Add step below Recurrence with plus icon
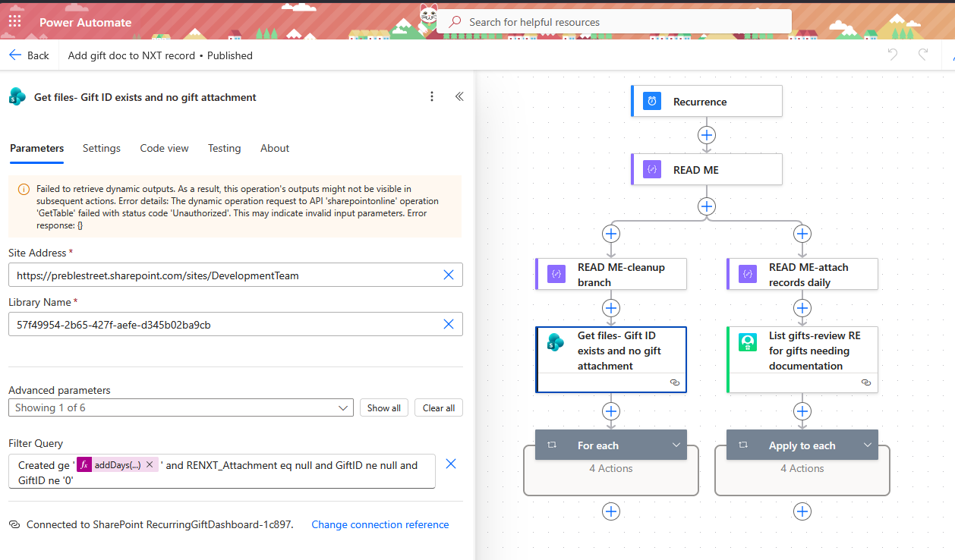 coord(707,135)
